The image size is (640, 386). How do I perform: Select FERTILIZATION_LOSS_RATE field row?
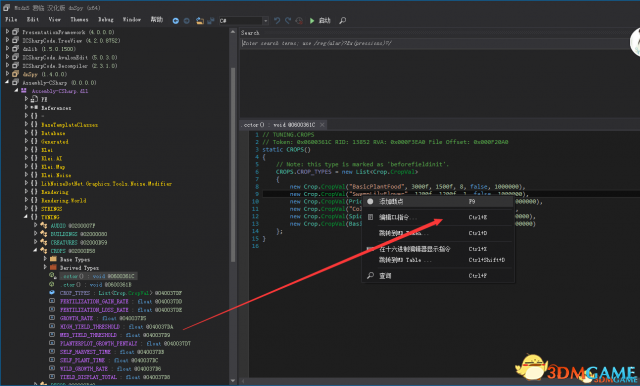point(121,310)
